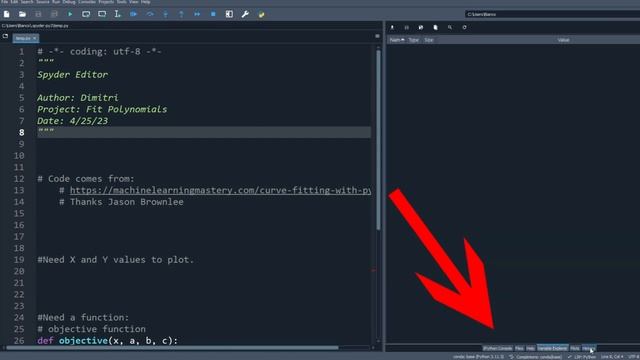Viewport: 640px width, 360px height.
Task: Switch to IPython Console tab
Action: 498,348
